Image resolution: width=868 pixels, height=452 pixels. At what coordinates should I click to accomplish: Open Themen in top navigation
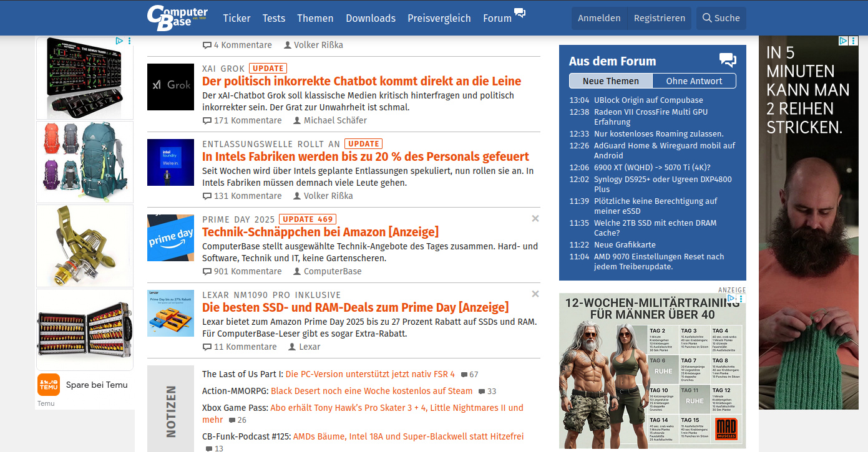tap(315, 18)
